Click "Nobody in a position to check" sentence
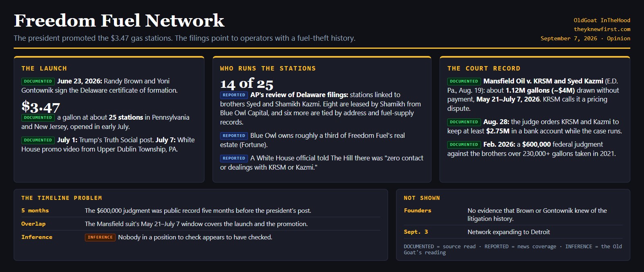 pyautogui.click(x=195, y=237)
